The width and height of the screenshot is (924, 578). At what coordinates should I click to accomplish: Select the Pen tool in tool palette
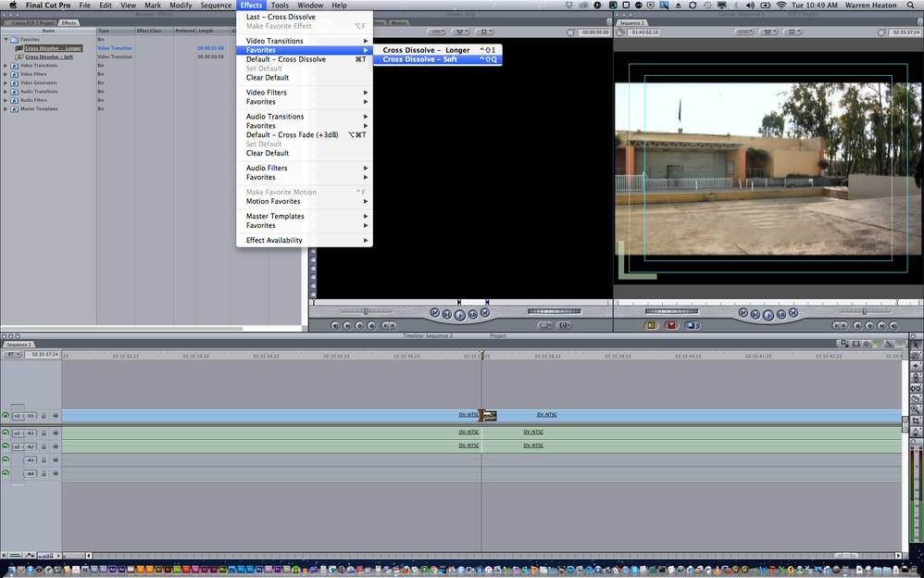tap(916, 431)
